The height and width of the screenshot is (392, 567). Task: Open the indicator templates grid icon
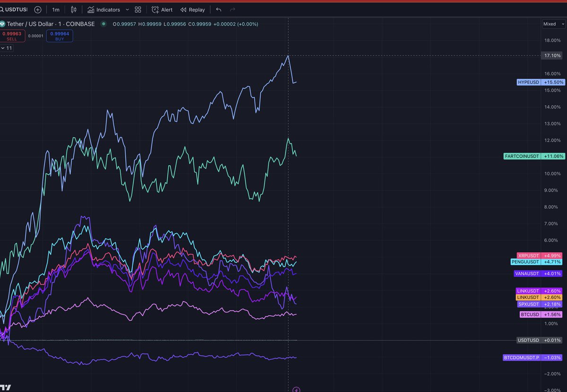138,9
